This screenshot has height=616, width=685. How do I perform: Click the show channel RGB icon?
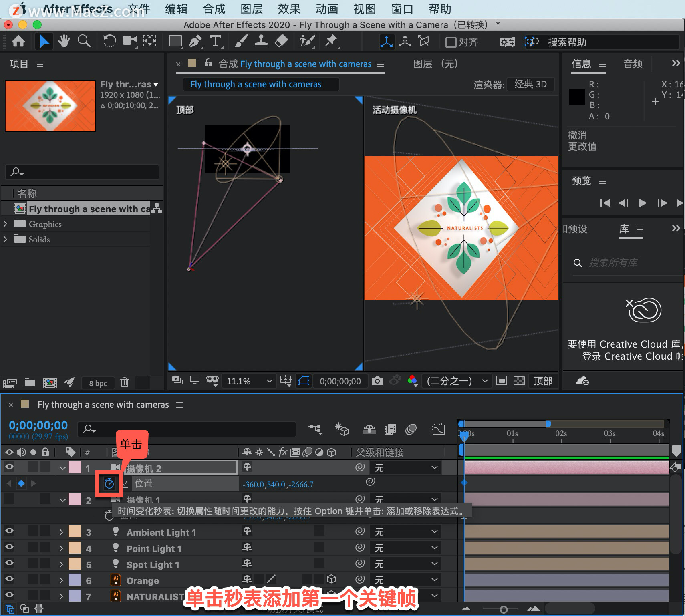click(413, 381)
